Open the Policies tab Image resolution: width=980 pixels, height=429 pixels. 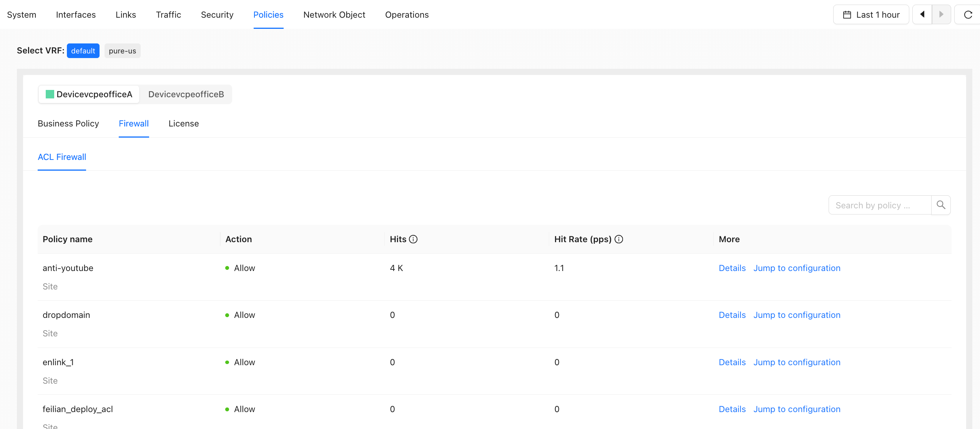[268, 15]
